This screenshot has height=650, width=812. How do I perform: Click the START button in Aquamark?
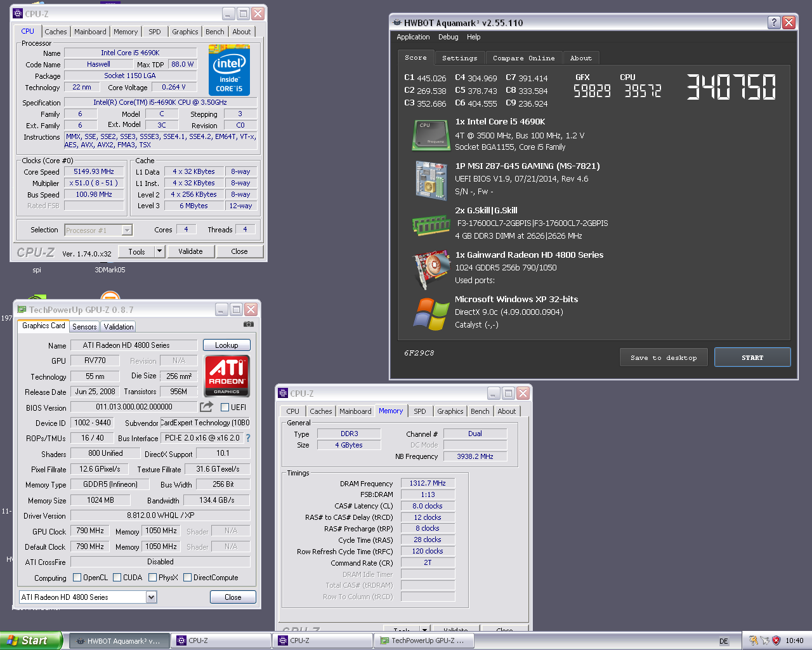752,357
